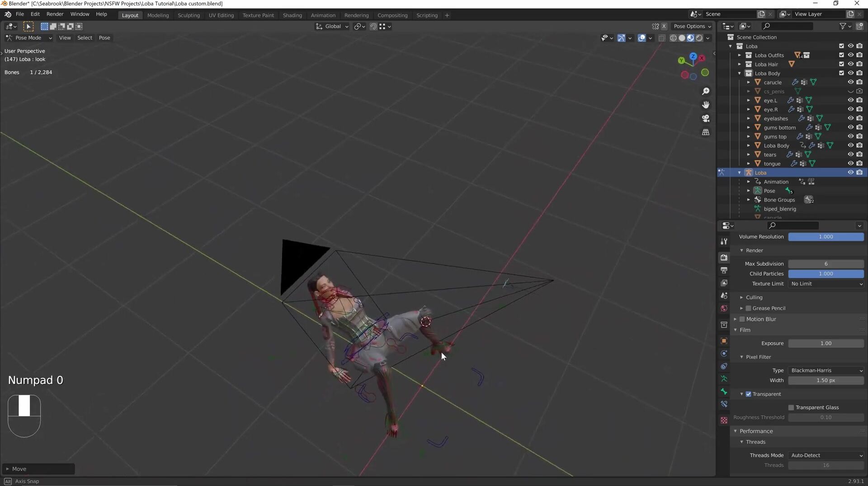Image resolution: width=868 pixels, height=486 pixels.
Task: Toggle the camera view icon
Action: pos(706,118)
